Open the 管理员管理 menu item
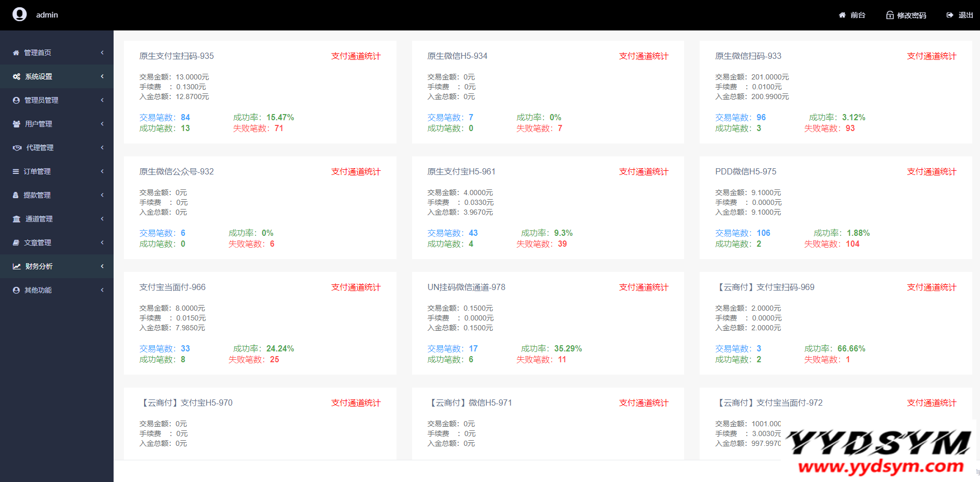 coord(41,100)
